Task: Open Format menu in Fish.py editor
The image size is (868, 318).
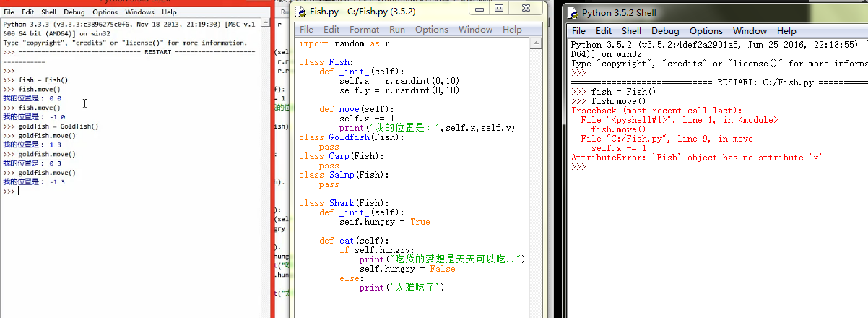Action: click(364, 30)
